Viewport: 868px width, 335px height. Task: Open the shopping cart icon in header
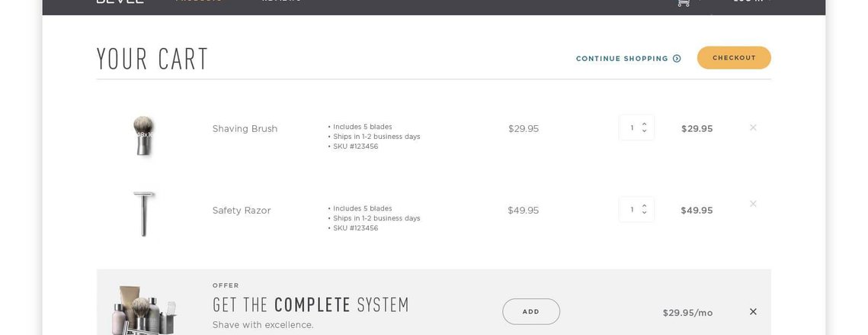pyautogui.click(x=684, y=2)
